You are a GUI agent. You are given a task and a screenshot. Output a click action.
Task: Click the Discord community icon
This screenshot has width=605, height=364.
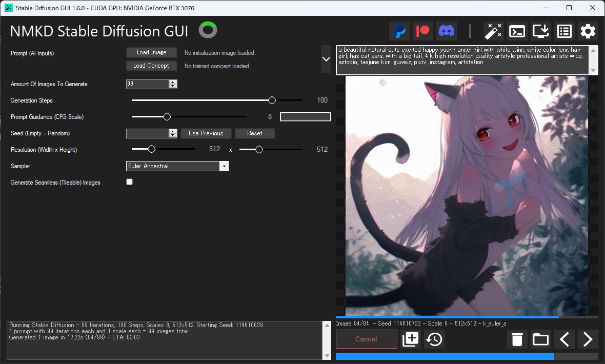(446, 31)
